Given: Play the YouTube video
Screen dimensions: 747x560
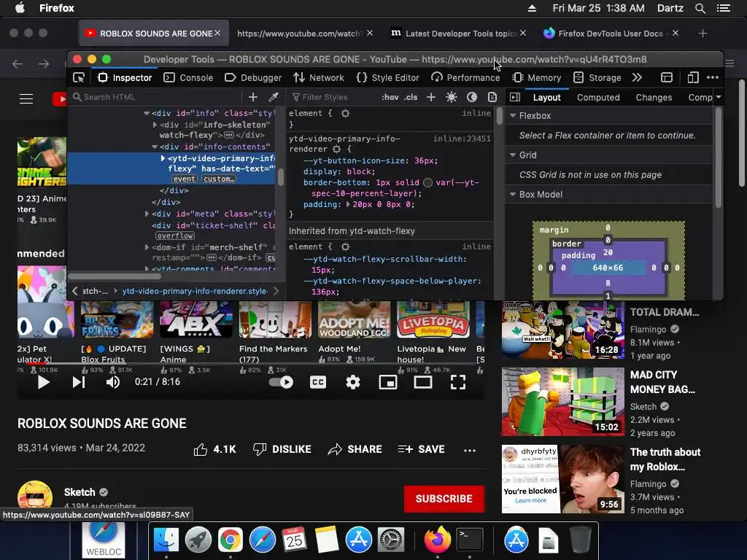Looking at the screenshot, I should pos(43,382).
